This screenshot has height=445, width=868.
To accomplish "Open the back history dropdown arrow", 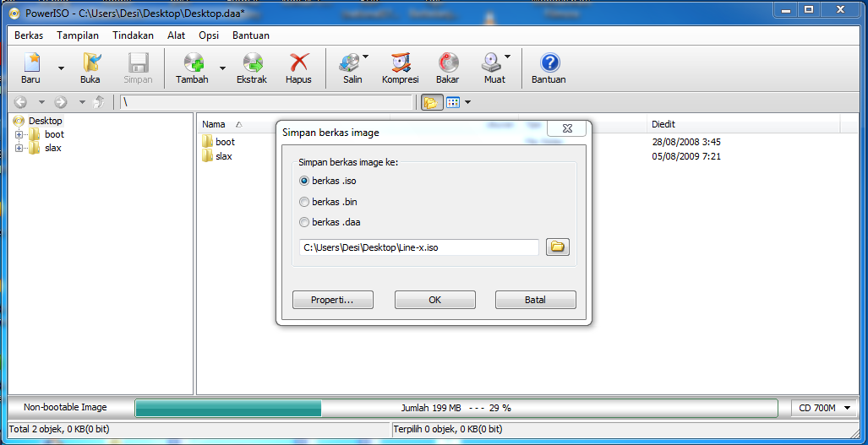I will [41, 102].
